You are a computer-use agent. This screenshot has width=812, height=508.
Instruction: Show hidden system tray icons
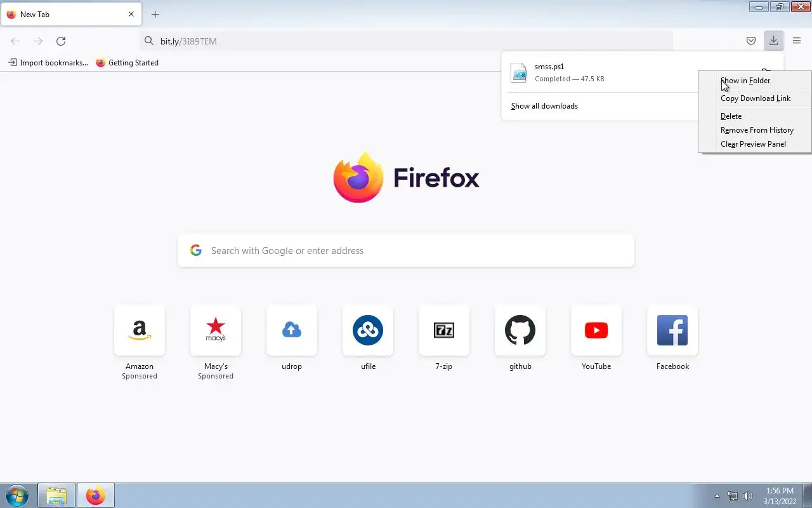717,496
